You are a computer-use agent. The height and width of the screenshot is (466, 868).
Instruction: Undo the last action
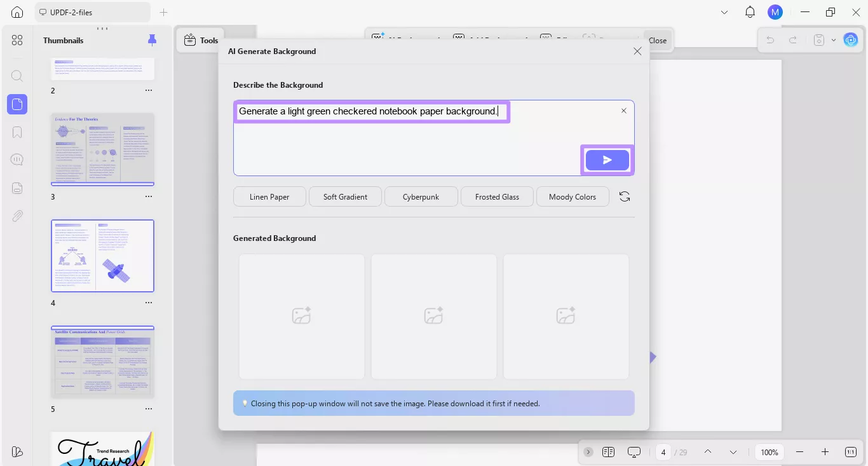[770, 40]
